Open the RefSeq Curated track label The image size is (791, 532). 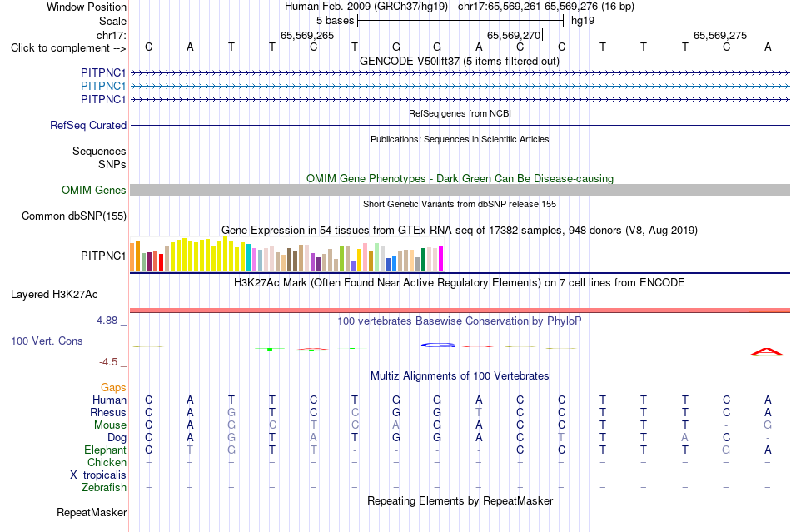(87, 125)
